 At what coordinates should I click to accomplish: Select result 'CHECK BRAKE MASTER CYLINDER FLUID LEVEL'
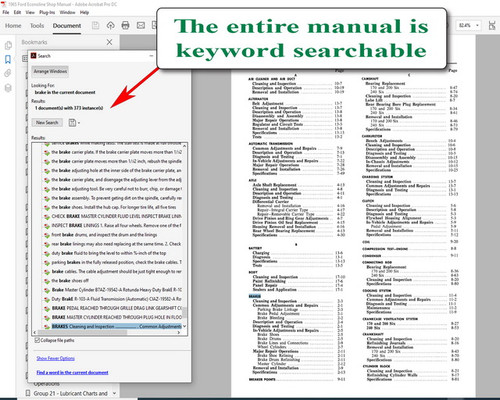coord(116,216)
